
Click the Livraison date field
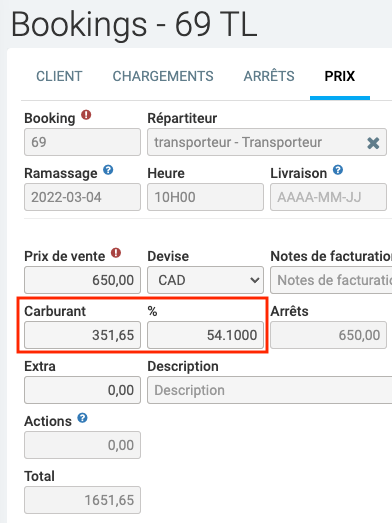(328, 197)
